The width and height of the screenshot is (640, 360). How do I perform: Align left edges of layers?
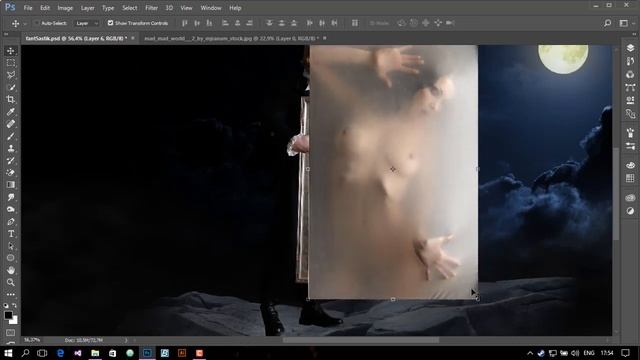pos(225,23)
